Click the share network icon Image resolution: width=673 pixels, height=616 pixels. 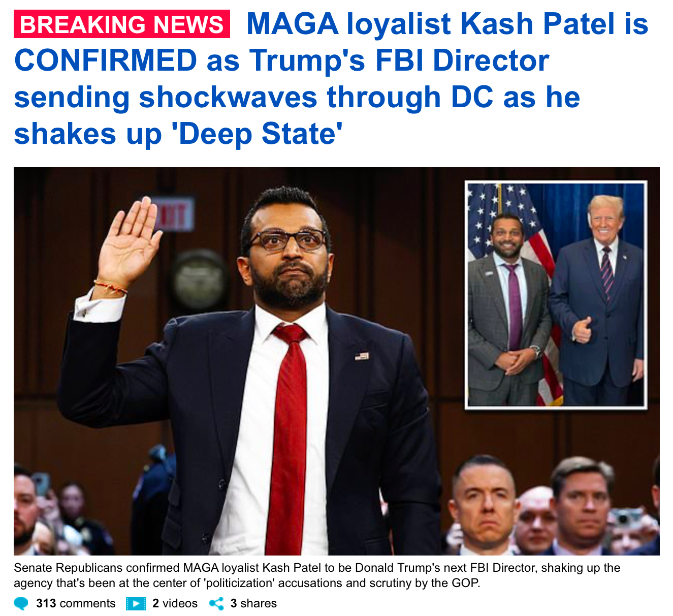click(216, 604)
